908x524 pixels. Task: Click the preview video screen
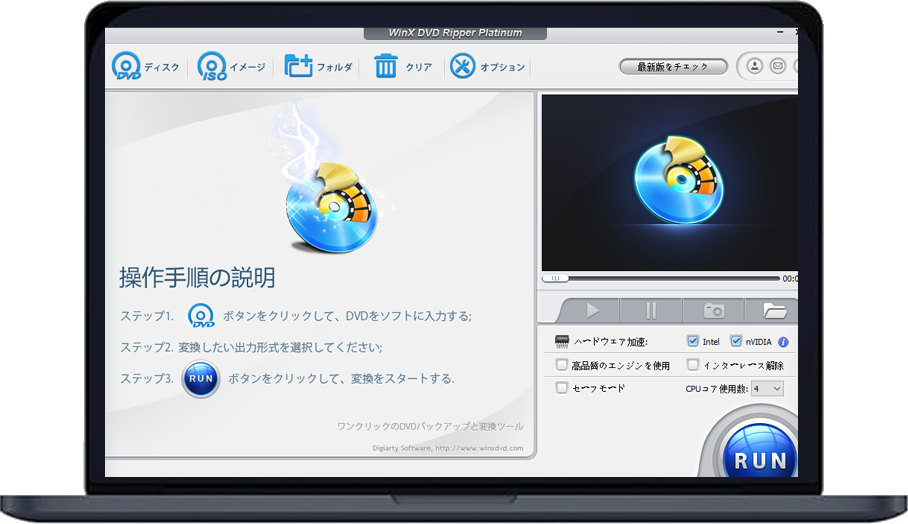point(669,183)
